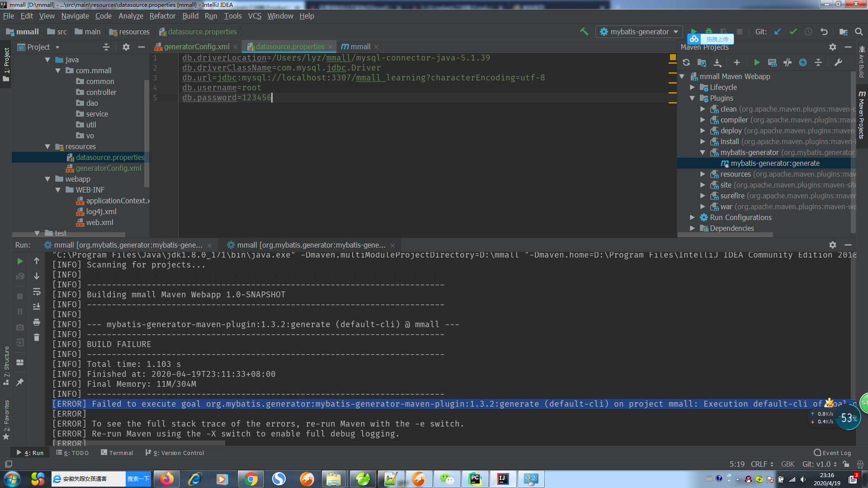Click Git update project arrow
868x488 pixels.
pyautogui.click(x=778, y=32)
